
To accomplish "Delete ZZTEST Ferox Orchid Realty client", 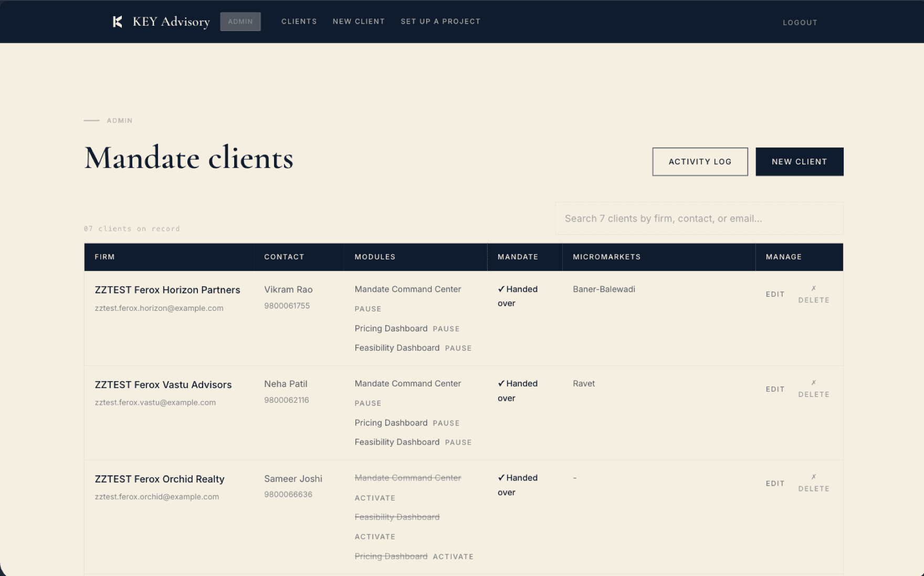I will 814,484.
